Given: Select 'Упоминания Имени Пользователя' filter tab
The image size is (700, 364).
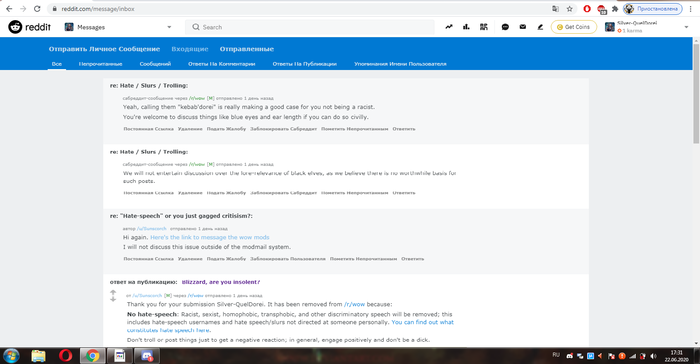Looking at the screenshot, I should (400, 64).
